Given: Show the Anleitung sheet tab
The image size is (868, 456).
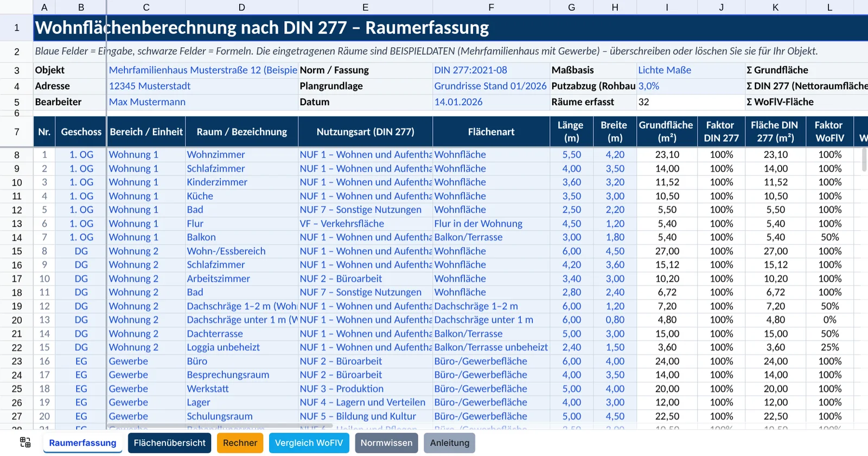Looking at the screenshot, I should pyautogui.click(x=450, y=443).
